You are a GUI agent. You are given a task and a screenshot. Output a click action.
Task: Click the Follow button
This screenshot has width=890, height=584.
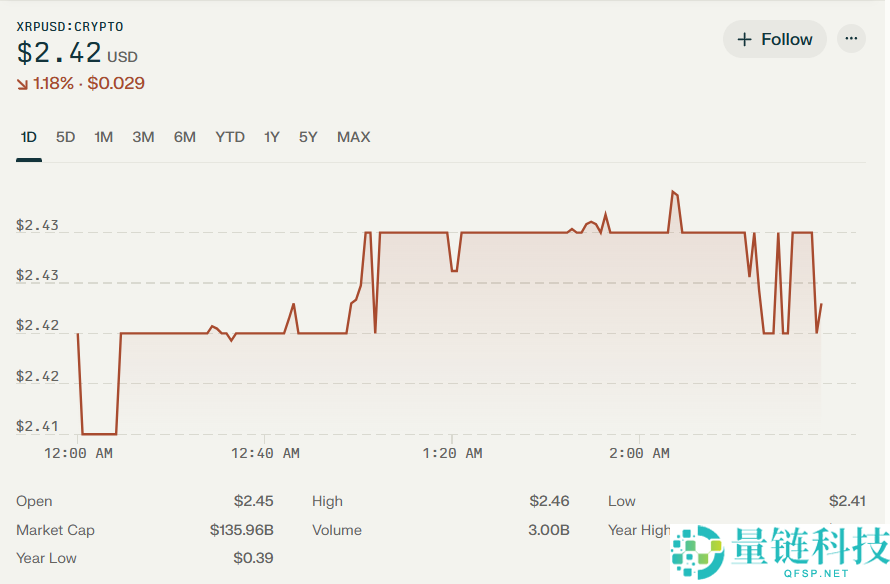(x=774, y=39)
